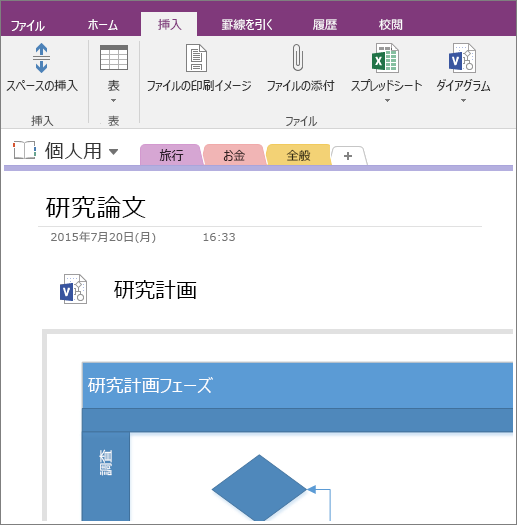The image size is (517, 525).
Task: Open the ファイル menu tab
Action: 27,25
